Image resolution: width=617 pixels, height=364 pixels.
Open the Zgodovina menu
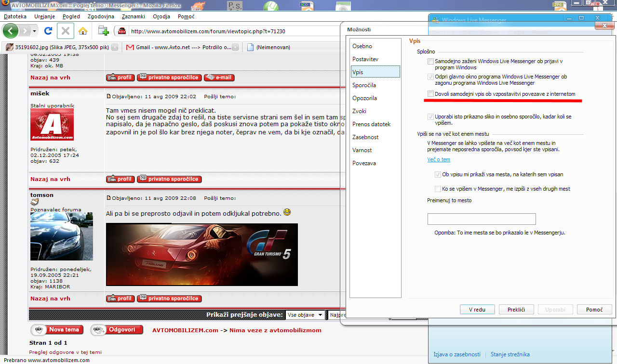click(x=101, y=16)
